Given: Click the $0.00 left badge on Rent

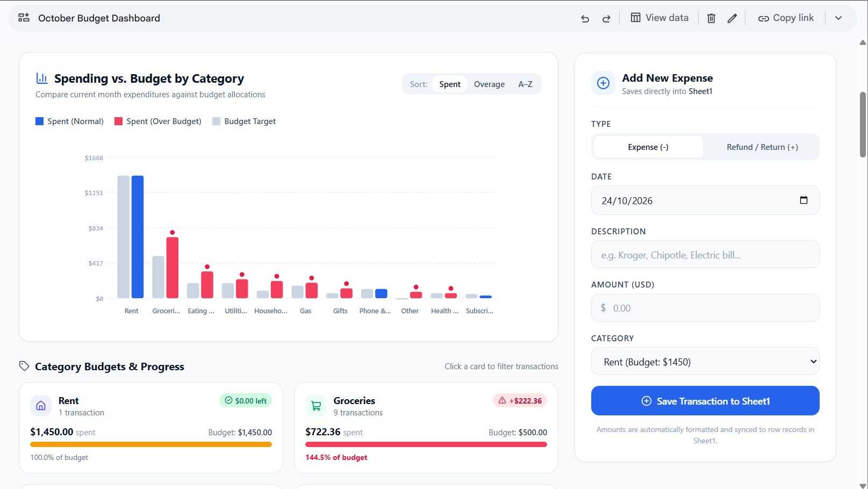Looking at the screenshot, I should coord(246,400).
